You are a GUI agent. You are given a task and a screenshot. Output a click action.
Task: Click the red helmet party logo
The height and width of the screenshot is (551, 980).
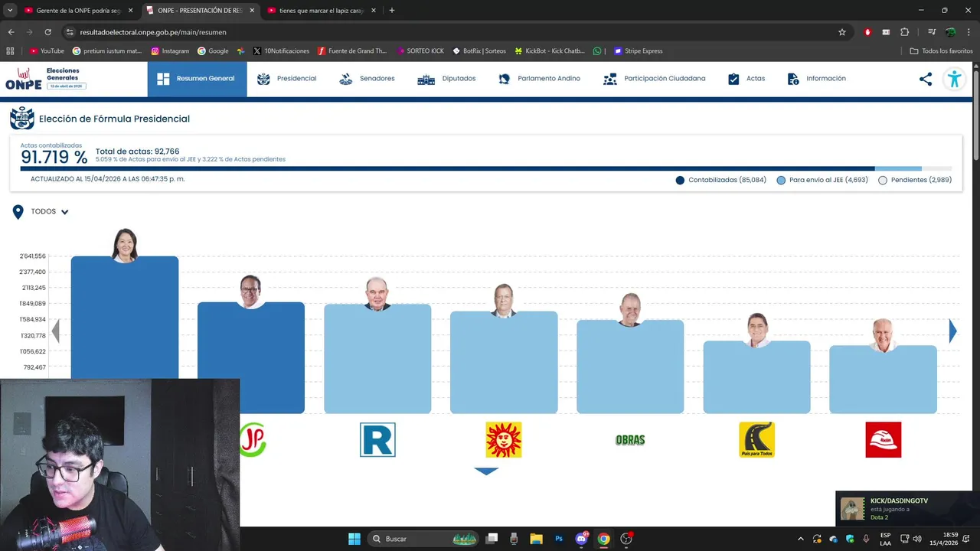pyautogui.click(x=883, y=440)
